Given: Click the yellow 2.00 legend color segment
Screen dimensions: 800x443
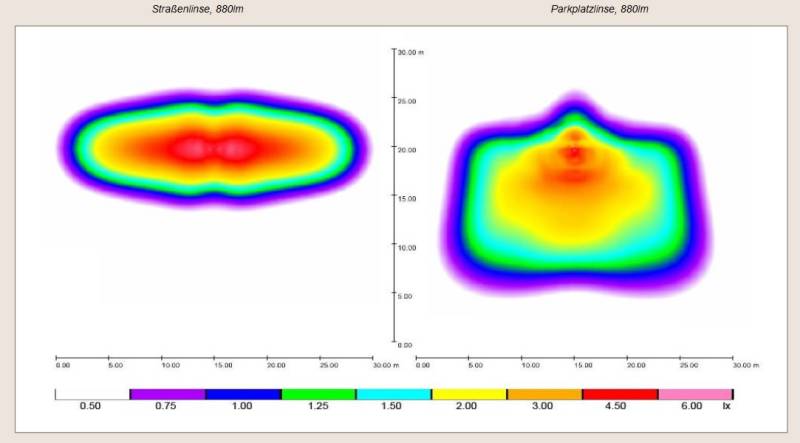Looking at the screenshot, I should [x=469, y=394].
